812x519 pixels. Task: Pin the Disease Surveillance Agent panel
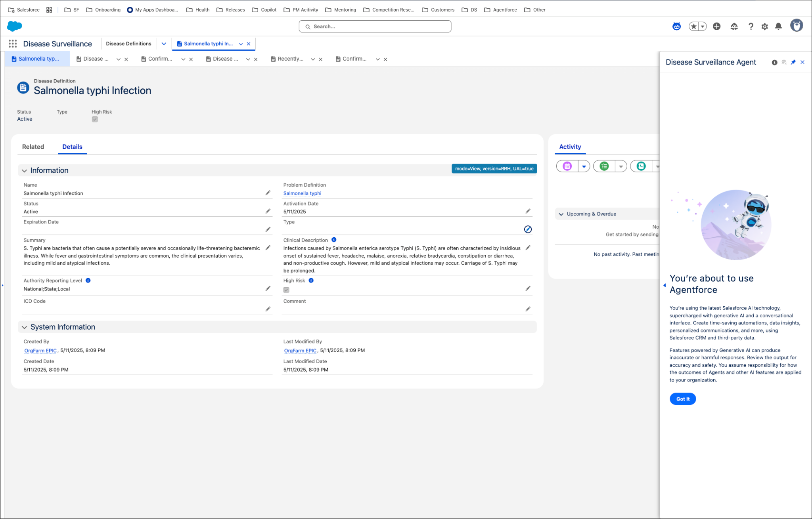pos(793,62)
